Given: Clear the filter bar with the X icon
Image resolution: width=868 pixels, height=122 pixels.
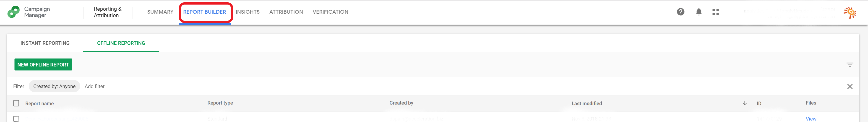Looking at the screenshot, I should pyautogui.click(x=850, y=87).
